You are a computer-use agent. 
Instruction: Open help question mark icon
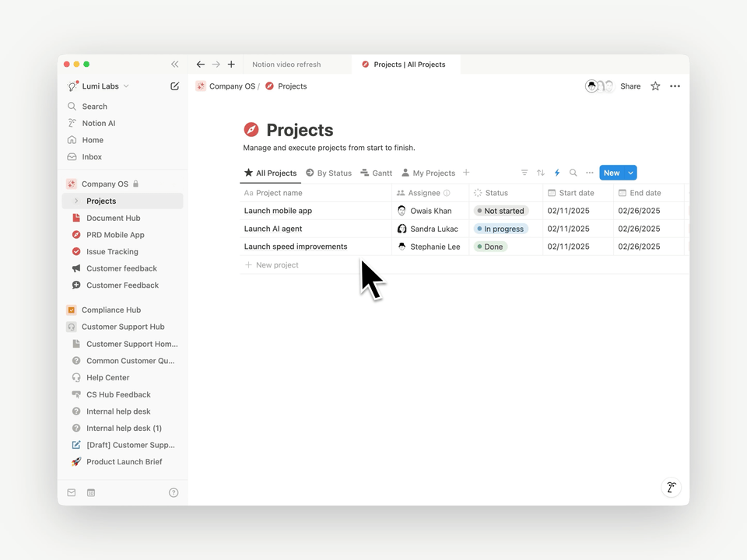coord(174,492)
